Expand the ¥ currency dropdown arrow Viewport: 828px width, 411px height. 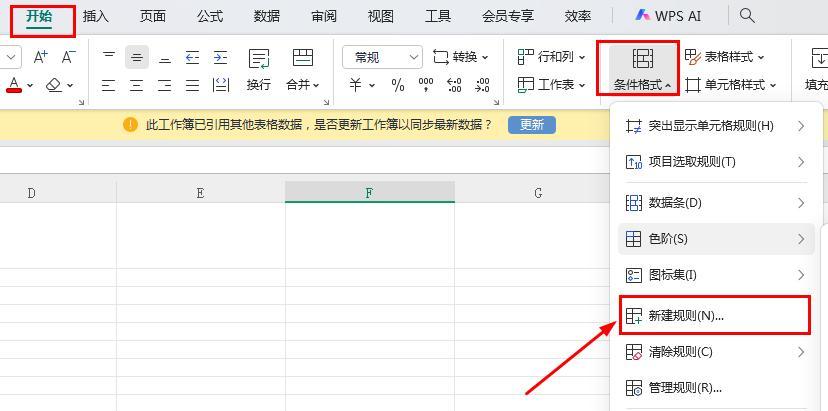[372, 85]
